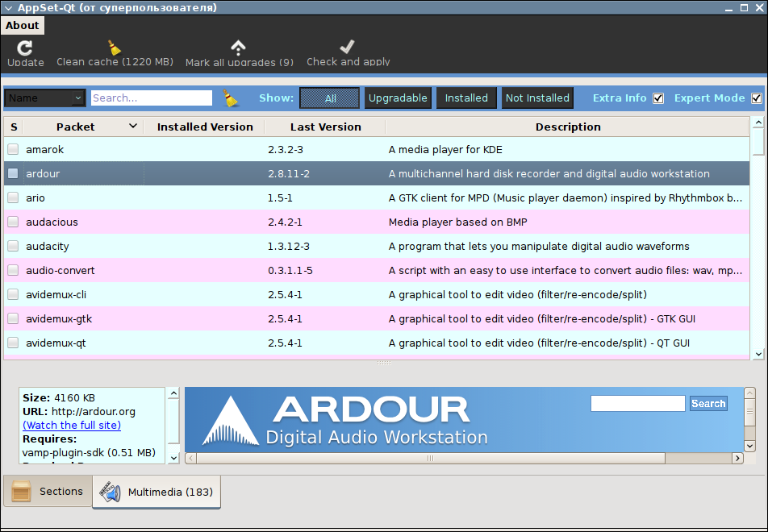The image size is (768, 532).
Task: Click the Sections box icon
Action: (22, 492)
